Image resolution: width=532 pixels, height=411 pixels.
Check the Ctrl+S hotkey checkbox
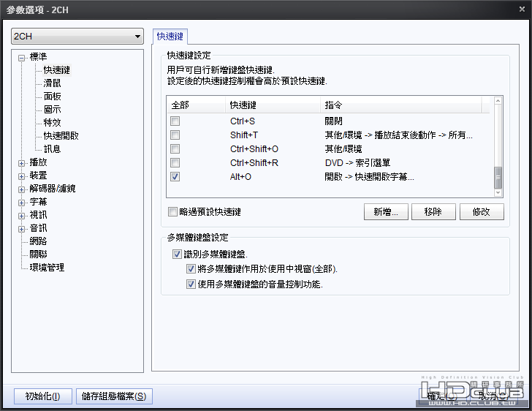pyautogui.click(x=175, y=121)
